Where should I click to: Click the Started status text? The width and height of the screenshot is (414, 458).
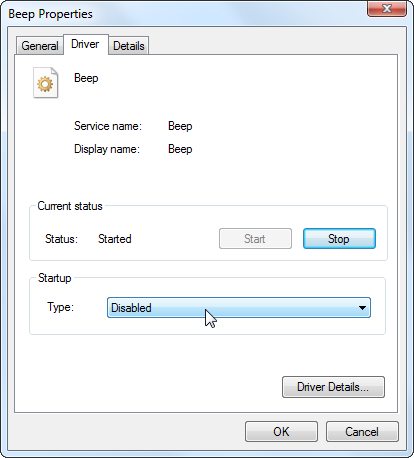click(115, 239)
